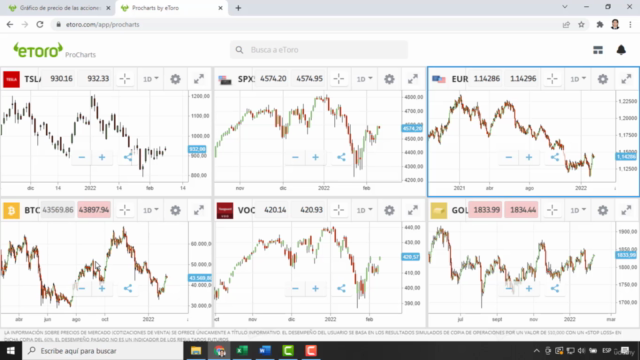Open 1D timeframe dropdown on BTC chart
Viewport: 640px width, 360px height.
151,210
